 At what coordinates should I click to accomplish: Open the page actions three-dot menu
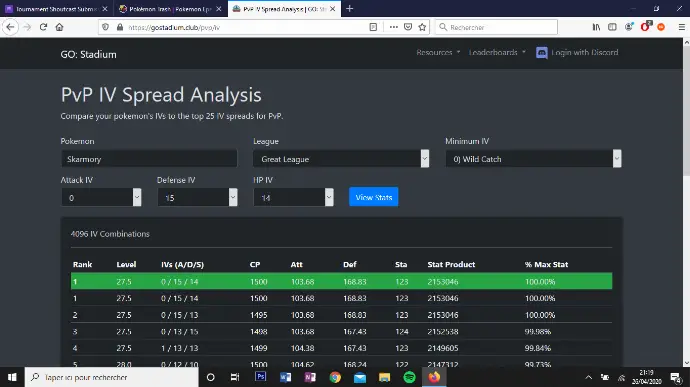click(393, 27)
